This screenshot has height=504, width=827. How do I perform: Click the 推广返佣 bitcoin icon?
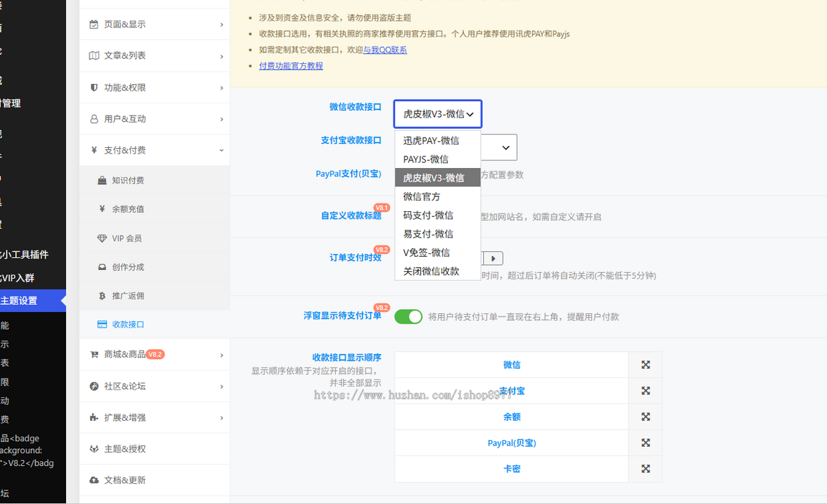[102, 296]
